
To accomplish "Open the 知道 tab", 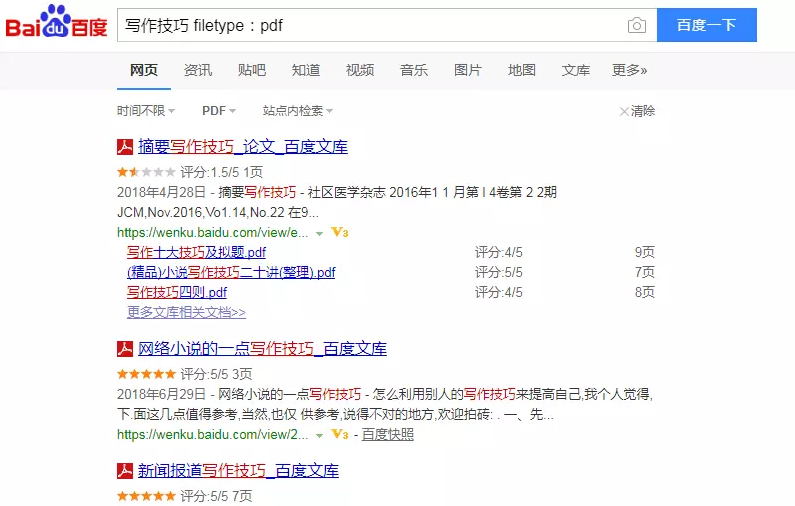I will 306,70.
